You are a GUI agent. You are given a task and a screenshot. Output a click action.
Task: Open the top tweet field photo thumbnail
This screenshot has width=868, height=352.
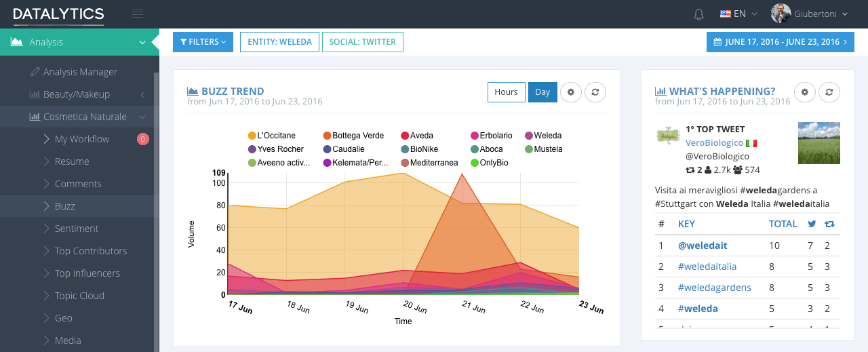pos(819,143)
